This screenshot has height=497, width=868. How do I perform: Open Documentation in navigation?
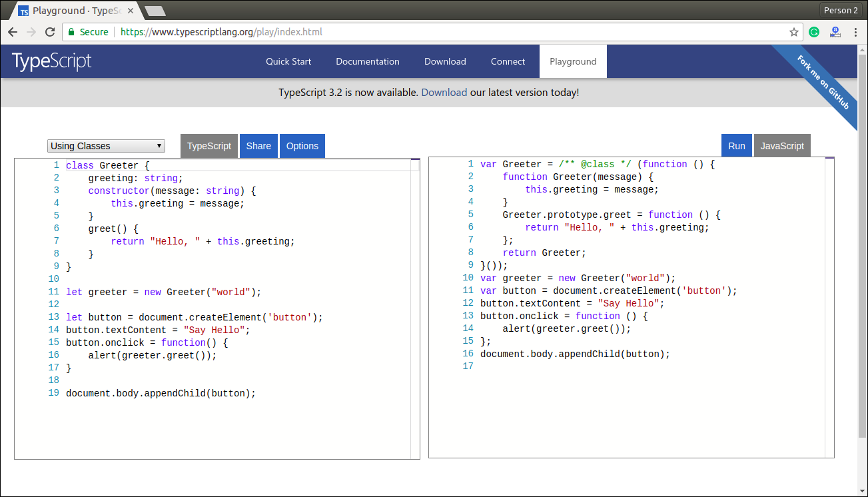click(x=368, y=61)
